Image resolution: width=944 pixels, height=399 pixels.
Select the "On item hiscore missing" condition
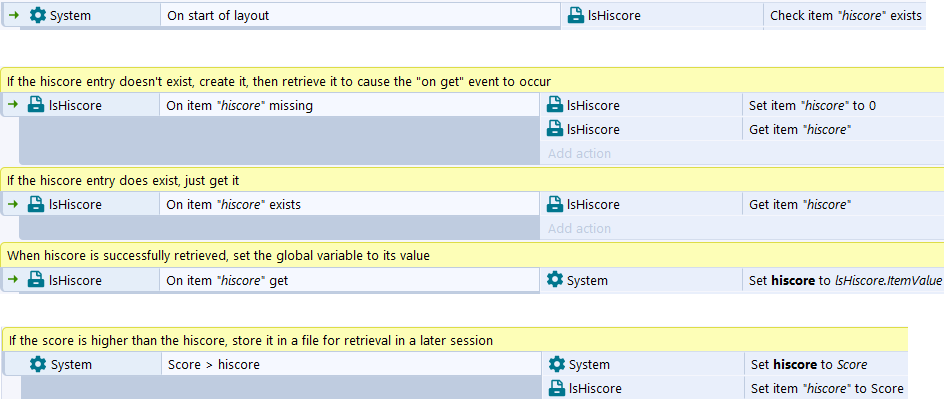(x=350, y=105)
